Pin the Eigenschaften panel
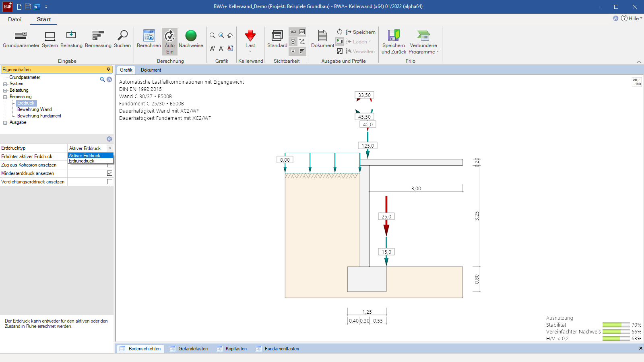The width and height of the screenshot is (644, 362). [108, 70]
